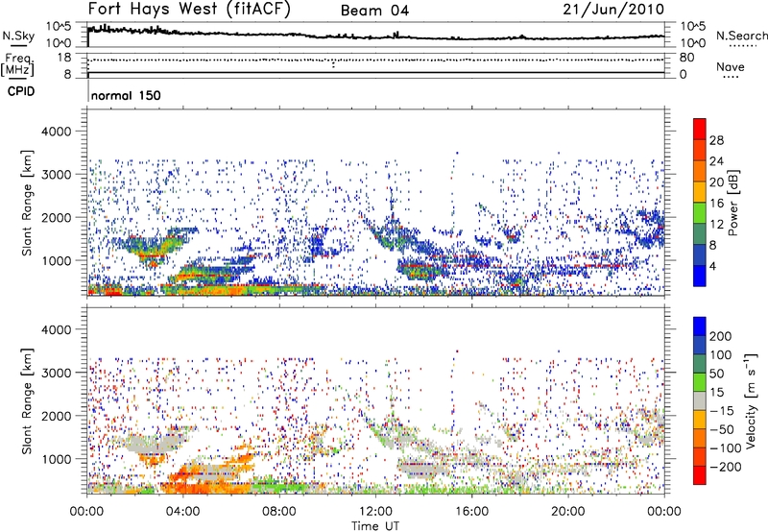
Task: Click the 'N.Search' legend label
Action: coord(741,36)
